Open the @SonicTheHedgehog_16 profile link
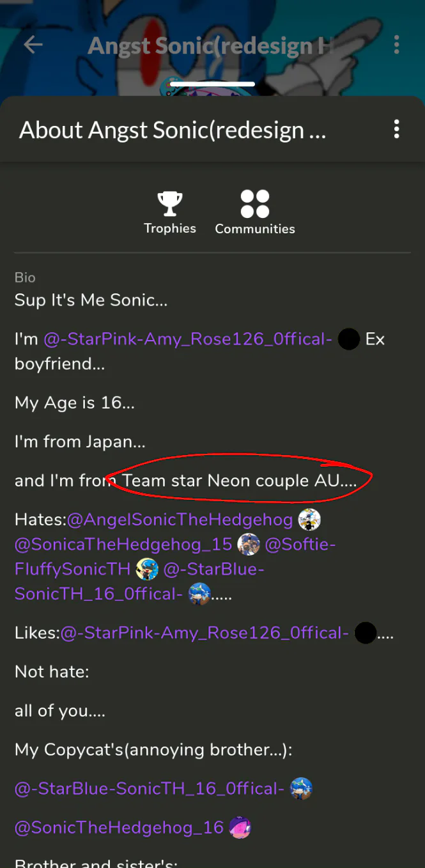This screenshot has width=425, height=868. coord(119,828)
